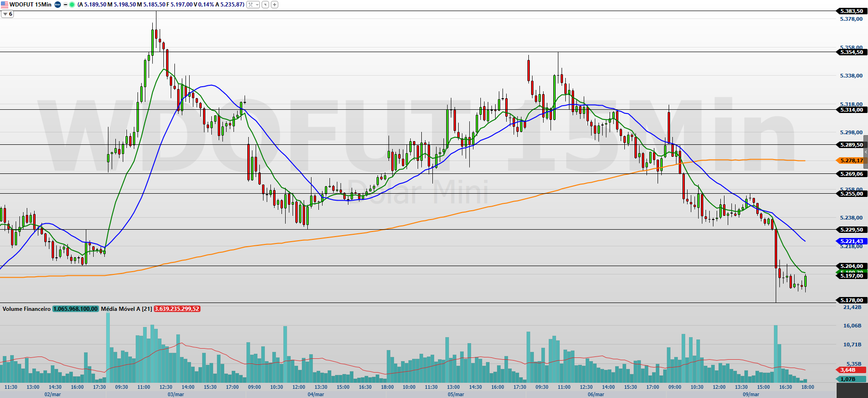Click the Volume Financeiro indicator label
Screen dimensions: 868x398
26,309
